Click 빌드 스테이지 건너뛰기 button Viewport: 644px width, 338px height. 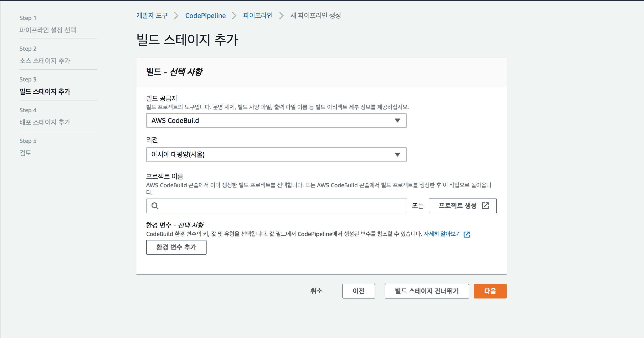(x=426, y=291)
